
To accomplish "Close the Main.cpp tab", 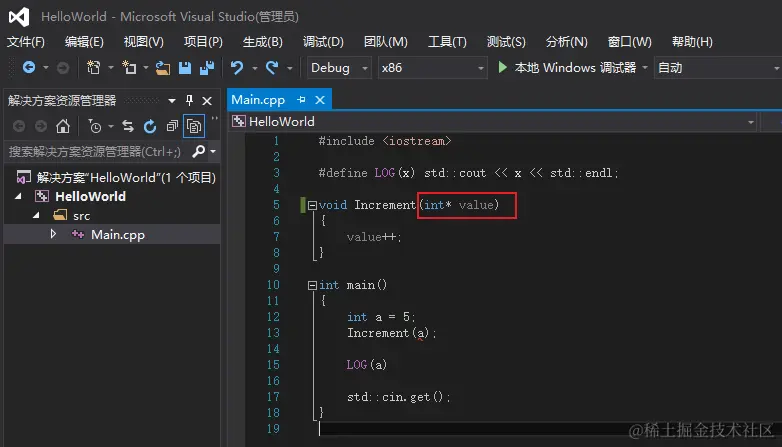I will tap(320, 100).
